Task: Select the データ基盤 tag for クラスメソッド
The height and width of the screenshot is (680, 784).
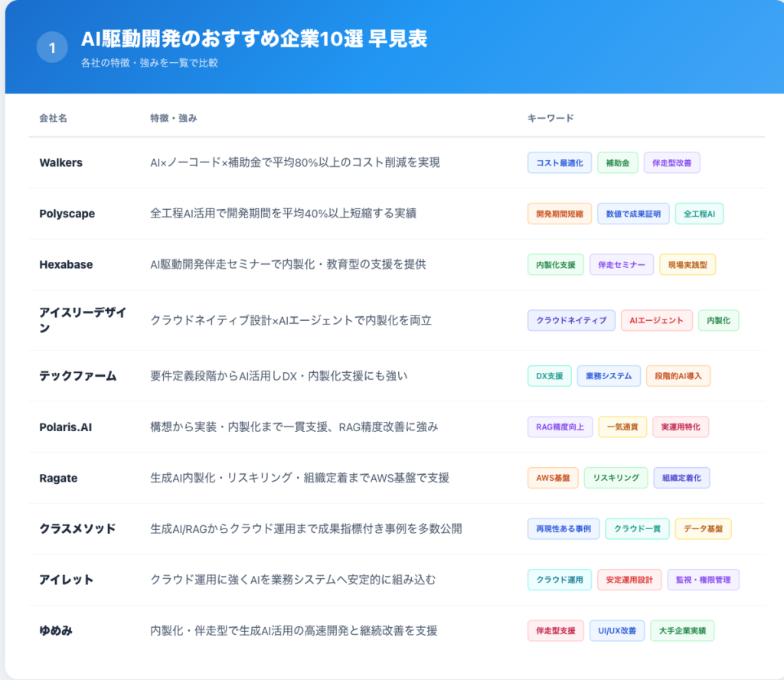Action: (702, 528)
